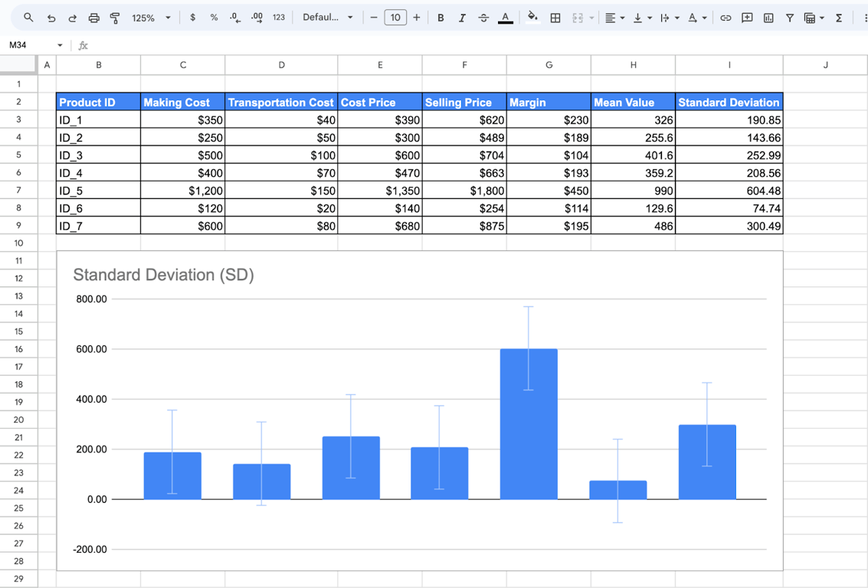Redo the last action
Viewport: 868px width, 588px height.
[72, 18]
